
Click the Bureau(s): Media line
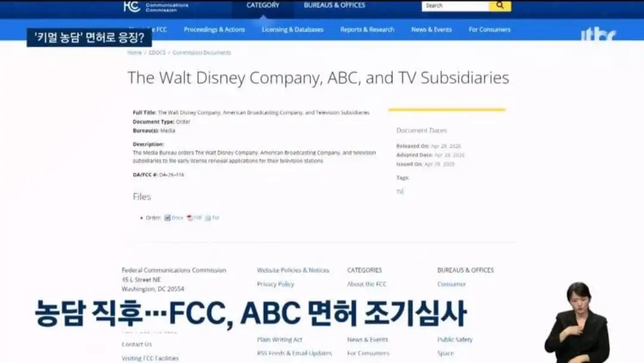[x=154, y=131]
